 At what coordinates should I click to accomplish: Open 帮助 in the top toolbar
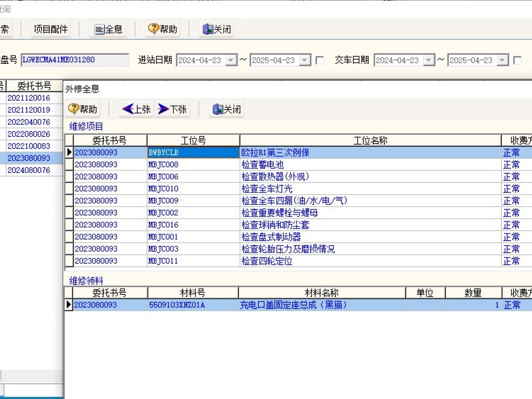coord(163,29)
